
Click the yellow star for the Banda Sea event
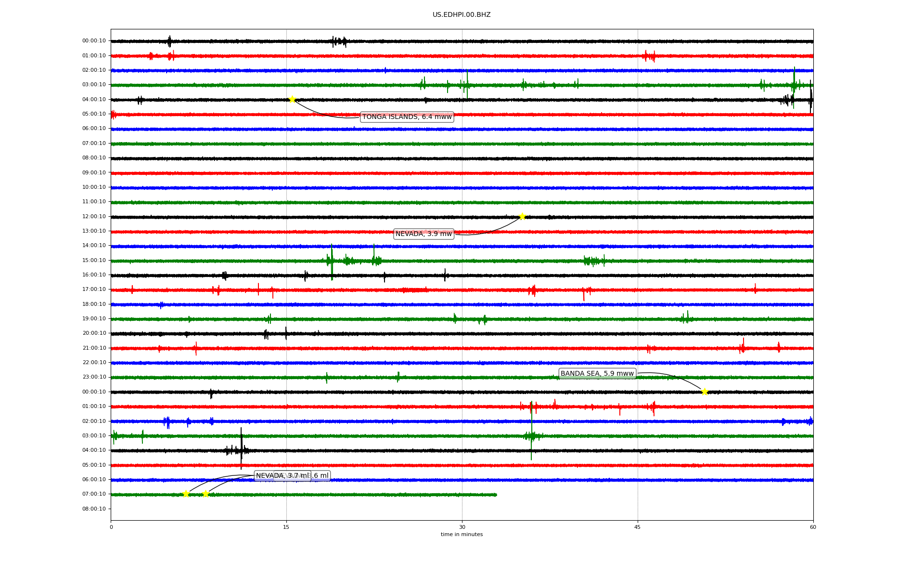[x=705, y=392]
